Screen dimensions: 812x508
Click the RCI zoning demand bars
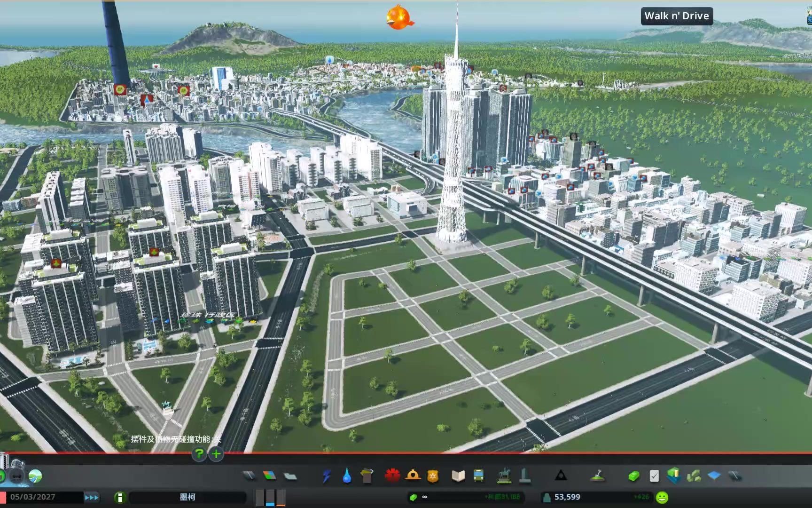point(270,497)
